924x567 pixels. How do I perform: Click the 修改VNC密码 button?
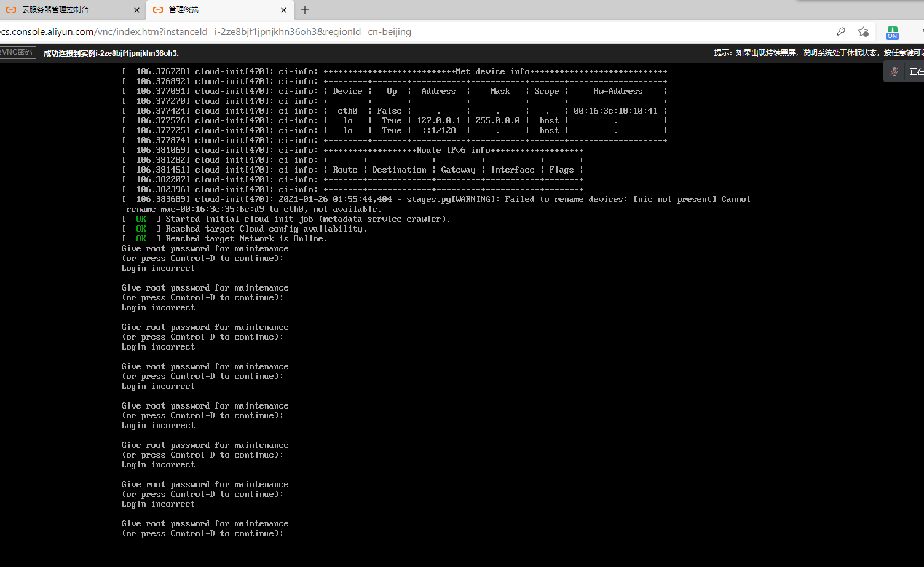point(17,53)
